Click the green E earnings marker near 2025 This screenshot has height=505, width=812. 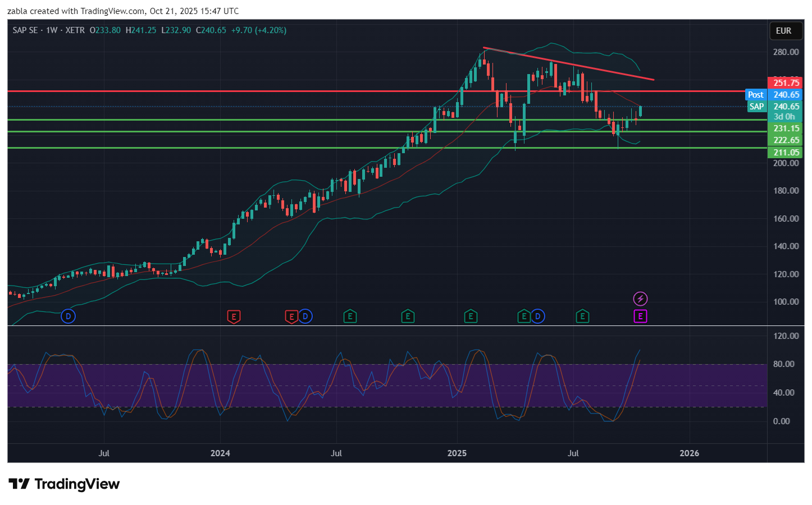coord(471,316)
